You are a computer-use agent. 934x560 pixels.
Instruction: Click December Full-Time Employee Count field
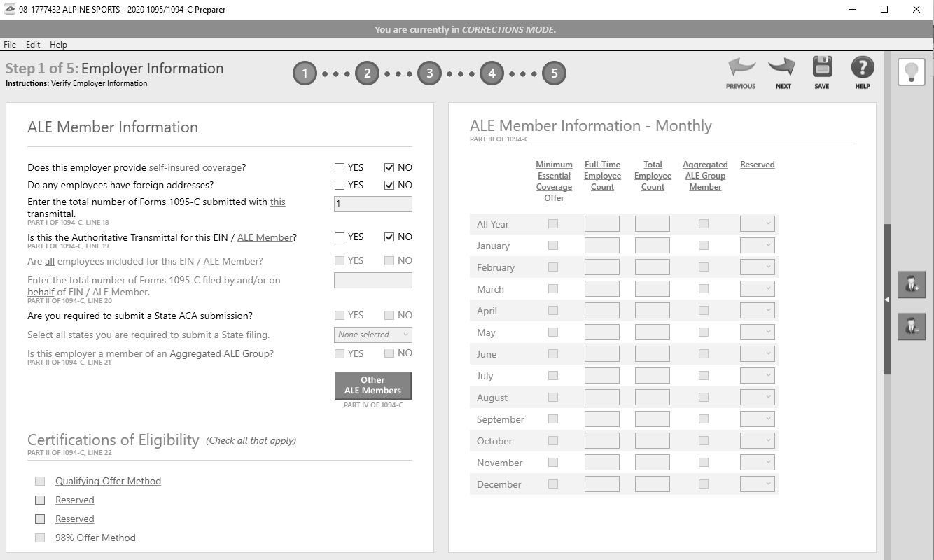coord(602,484)
